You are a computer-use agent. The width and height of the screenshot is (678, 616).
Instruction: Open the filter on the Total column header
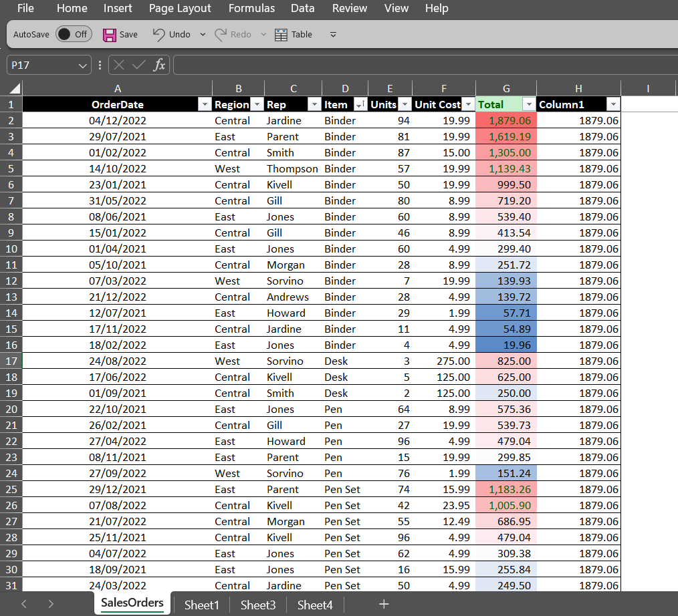tap(528, 105)
